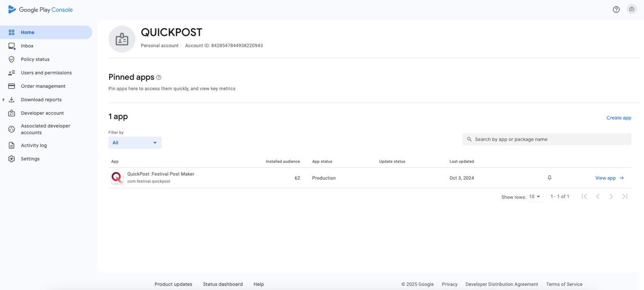Open the Privacy footer link
Image resolution: width=644 pixels, height=290 pixels.
[x=450, y=284]
